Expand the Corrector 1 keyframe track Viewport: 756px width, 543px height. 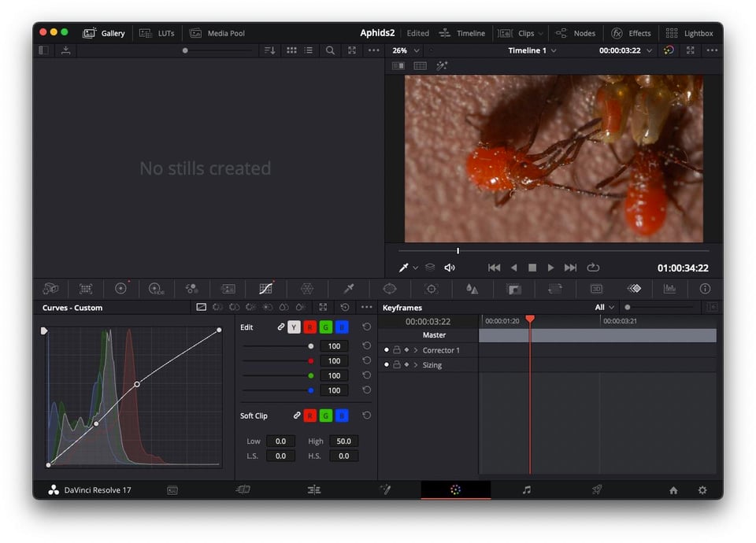[416, 350]
